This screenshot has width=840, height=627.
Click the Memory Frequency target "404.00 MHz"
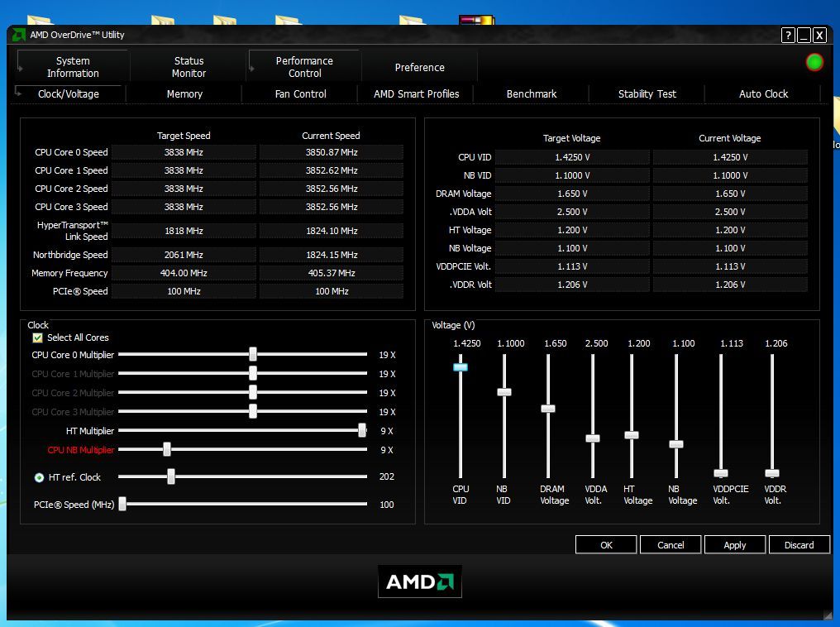pyautogui.click(x=184, y=273)
